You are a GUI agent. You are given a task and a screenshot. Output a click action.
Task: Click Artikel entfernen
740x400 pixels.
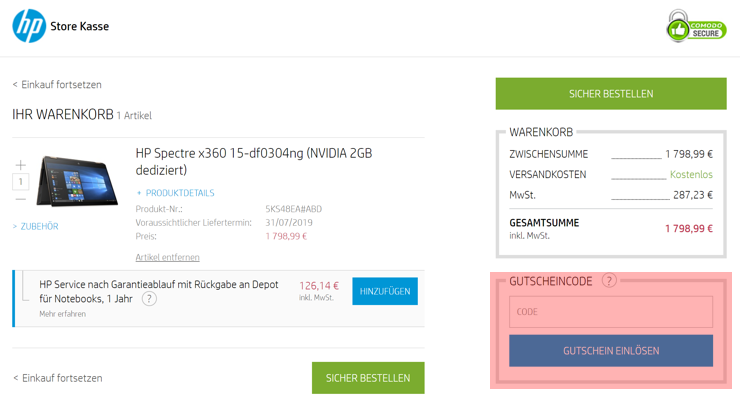[168, 258]
